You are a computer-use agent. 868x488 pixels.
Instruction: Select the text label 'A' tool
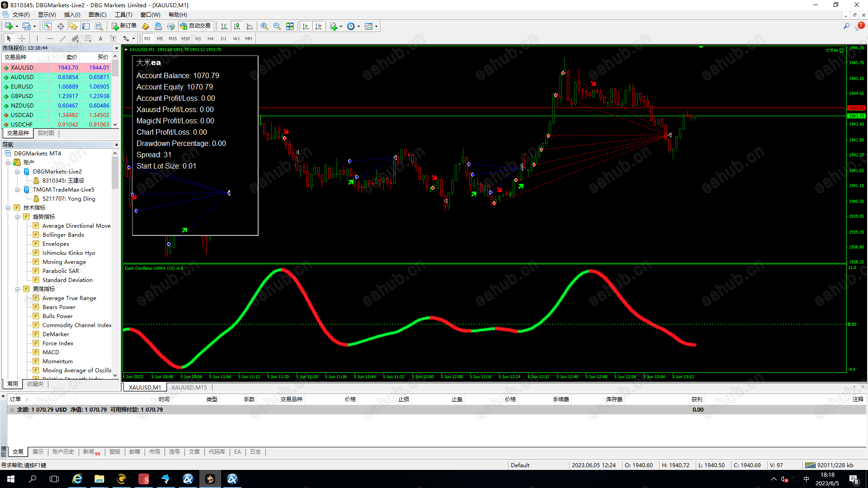[100, 38]
